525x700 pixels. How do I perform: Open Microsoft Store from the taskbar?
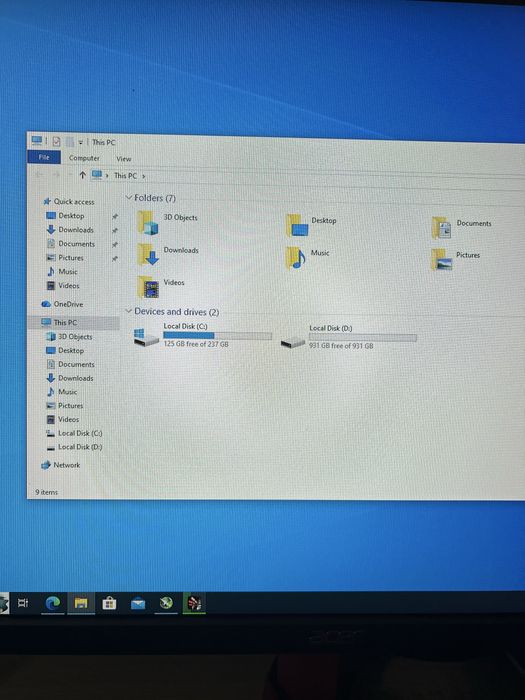pyautogui.click(x=109, y=604)
